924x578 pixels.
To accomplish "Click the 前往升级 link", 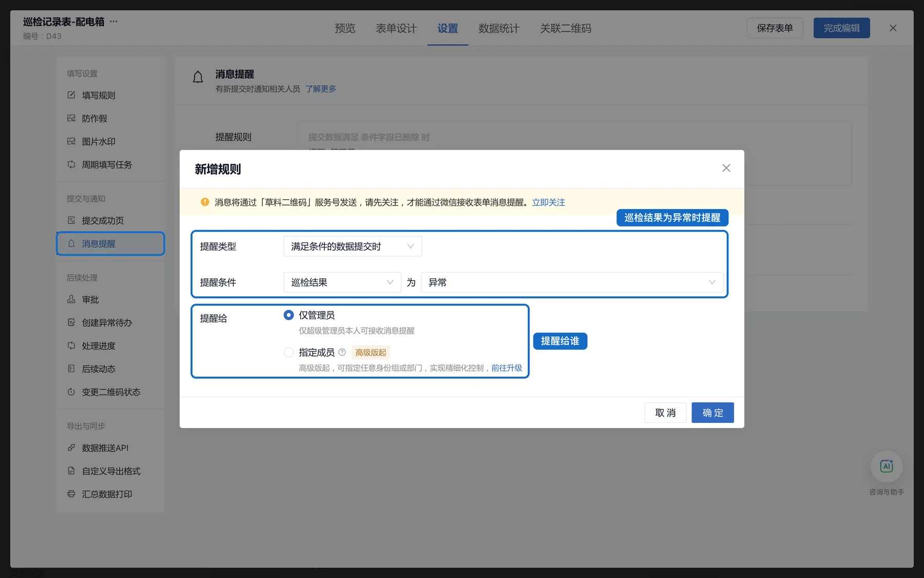I will point(507,368).
